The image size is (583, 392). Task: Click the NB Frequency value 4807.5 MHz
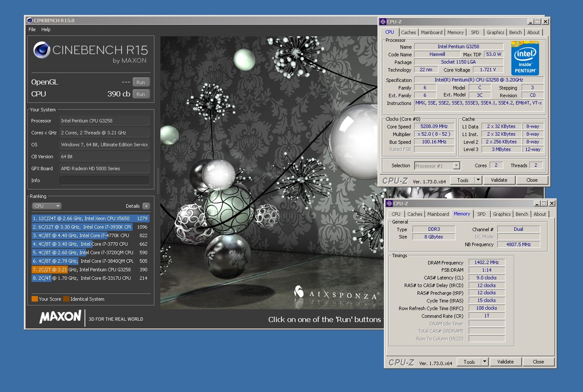tap(519, 244)
